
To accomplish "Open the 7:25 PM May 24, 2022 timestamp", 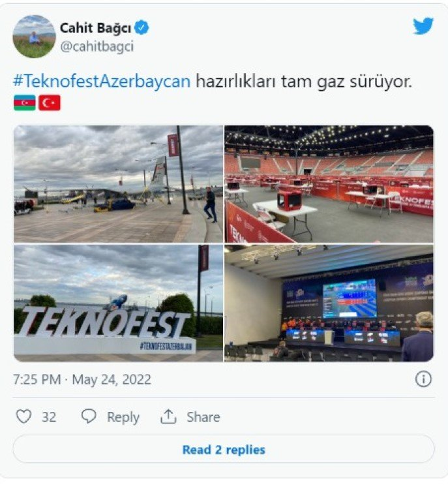I will pyautogui.click(x=82, y=379).
